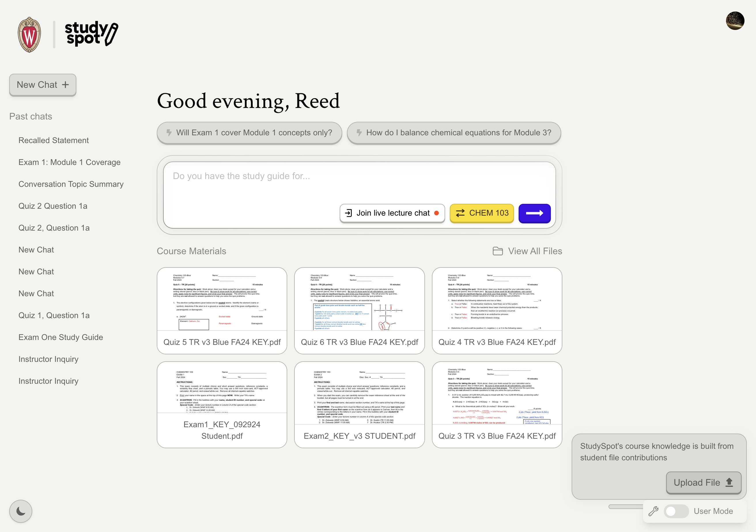The image size is (756, 532).
Task: Click the wrench icon near User Mode
Action: [x=653, y=511]
